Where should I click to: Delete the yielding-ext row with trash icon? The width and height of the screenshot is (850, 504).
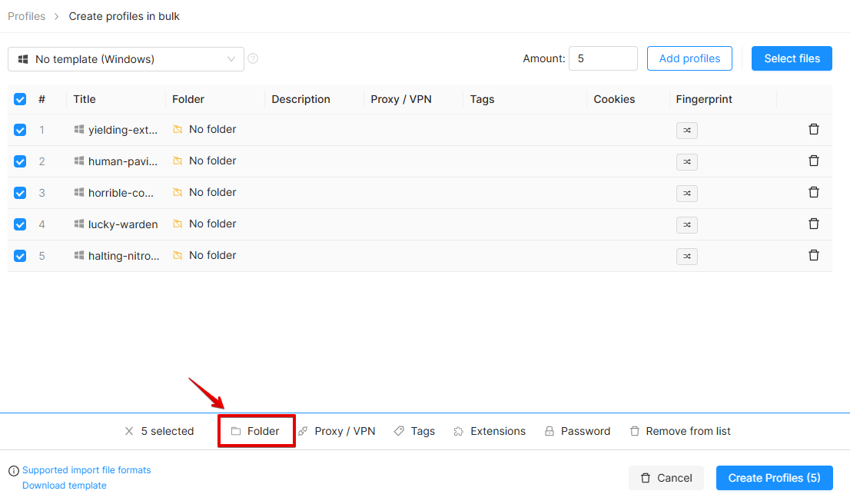pyautogui.click(x=814, y=129)
